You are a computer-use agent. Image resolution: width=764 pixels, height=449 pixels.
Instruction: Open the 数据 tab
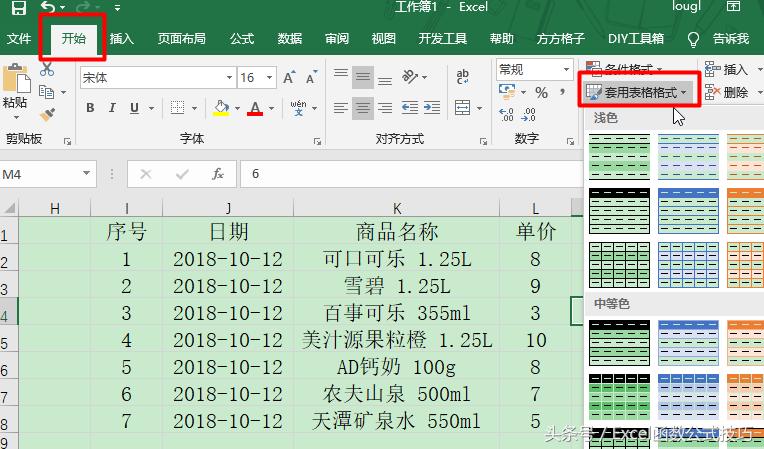(x=290, y=38)
